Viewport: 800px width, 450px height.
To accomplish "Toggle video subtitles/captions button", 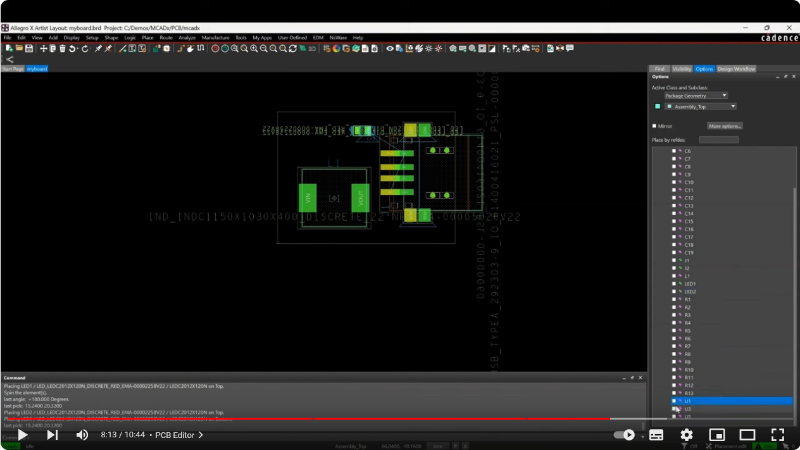I will [x=656, y=435].
